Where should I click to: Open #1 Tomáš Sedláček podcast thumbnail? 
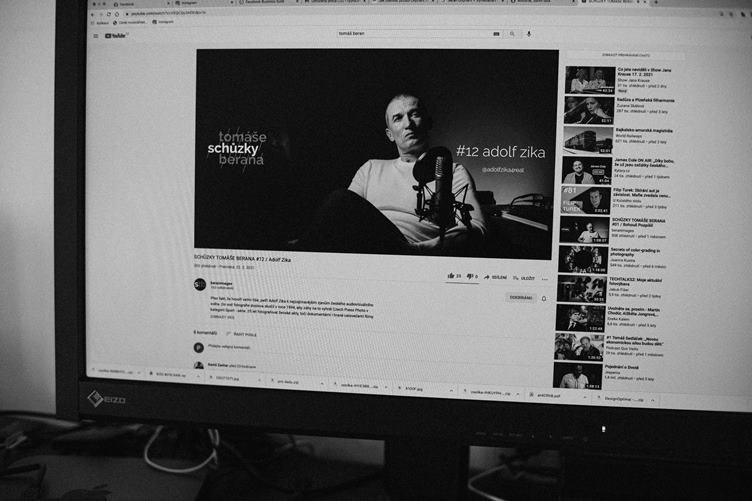pyautogui.click(x=579, y=348)
